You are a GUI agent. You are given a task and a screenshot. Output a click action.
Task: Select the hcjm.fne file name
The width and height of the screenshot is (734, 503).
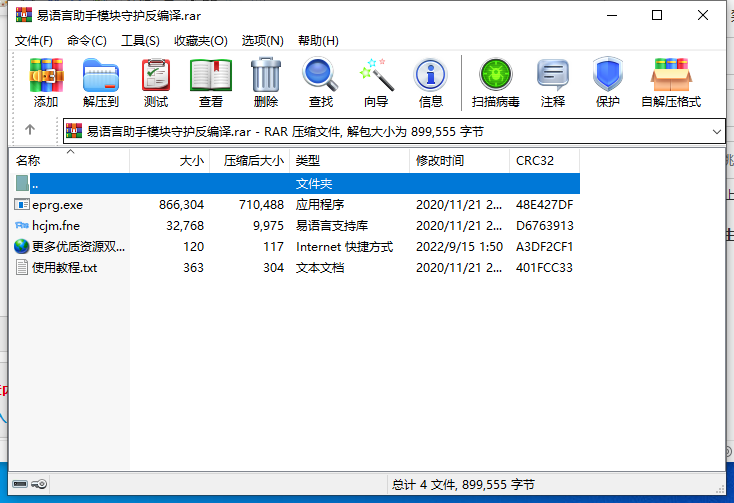pos(56,226)
